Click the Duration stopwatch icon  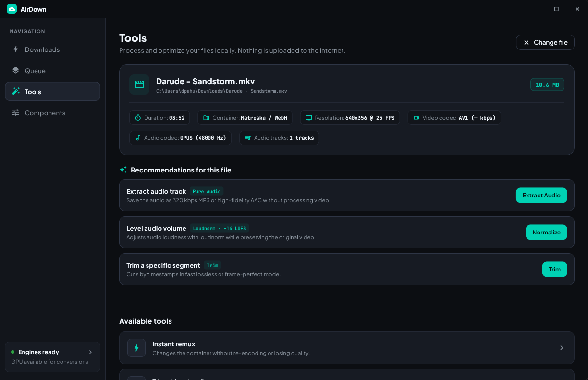[138, 118]
